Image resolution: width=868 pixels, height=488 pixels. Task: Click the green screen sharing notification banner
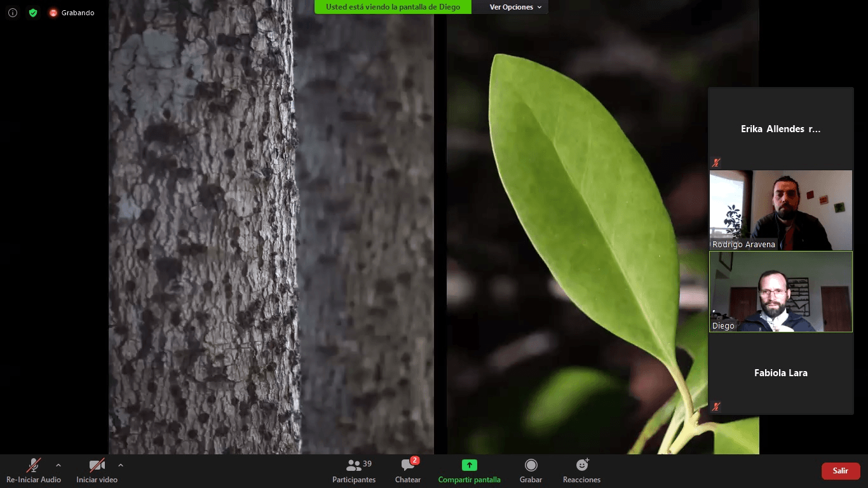pos(393,7)
